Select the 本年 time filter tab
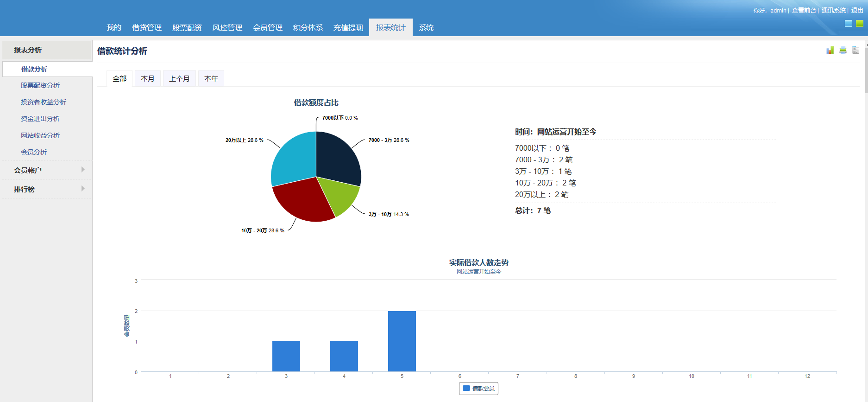 click(211, 79)
